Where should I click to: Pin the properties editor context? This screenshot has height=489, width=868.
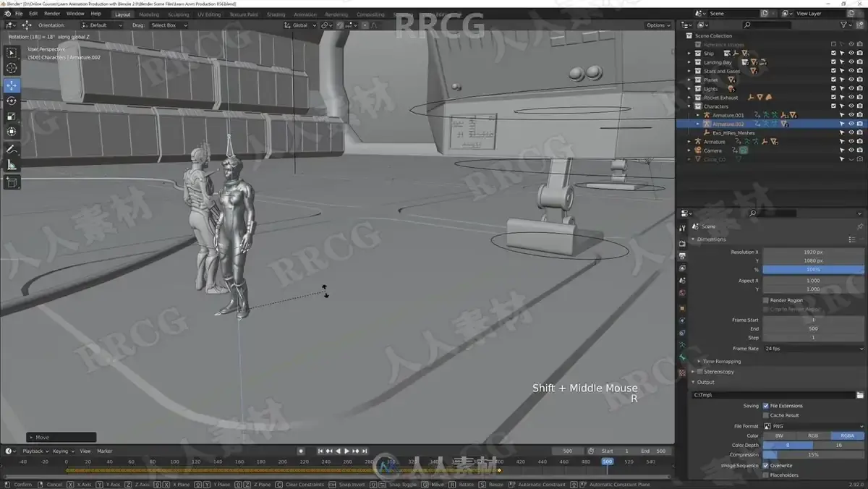click(x=860, y=226)
